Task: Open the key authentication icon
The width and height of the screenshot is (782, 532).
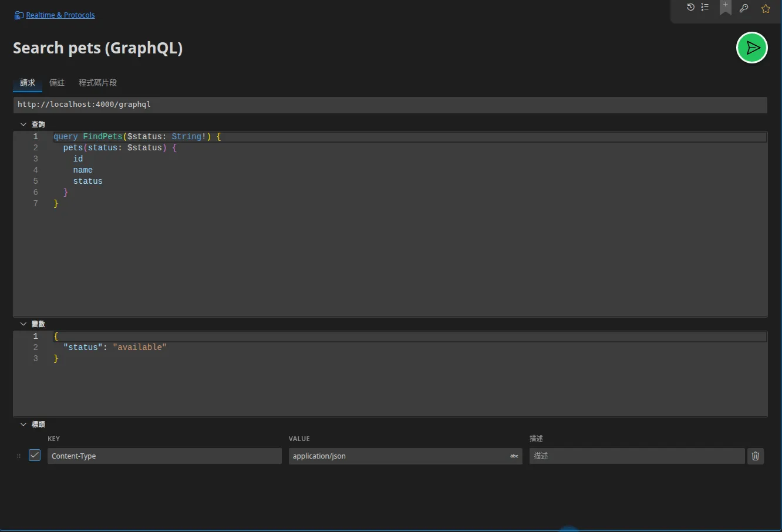Action: click(744, 8)
